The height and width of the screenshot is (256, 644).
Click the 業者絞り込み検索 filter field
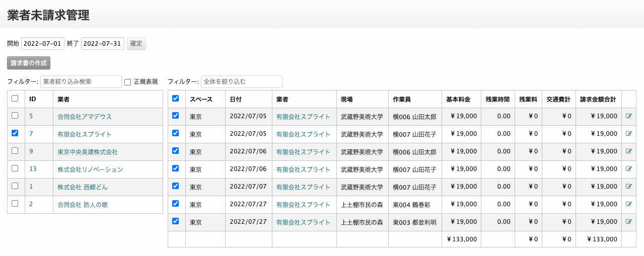[81, 81]
